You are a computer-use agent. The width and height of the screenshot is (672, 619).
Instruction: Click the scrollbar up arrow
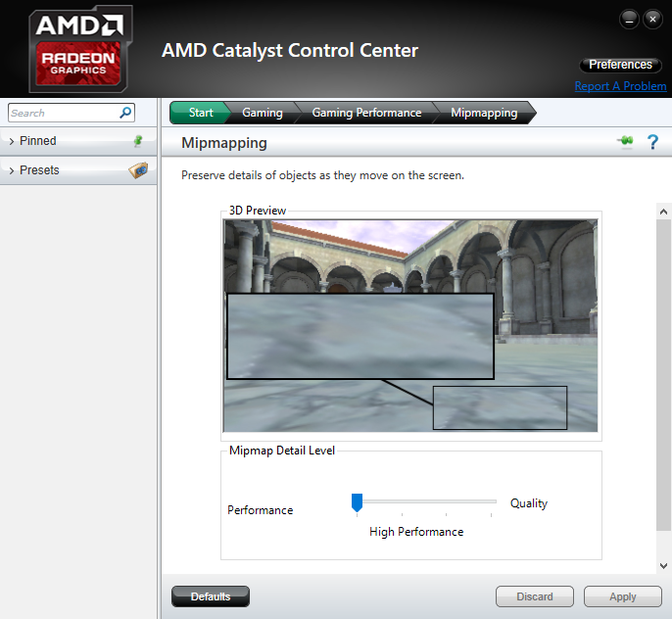663,212
